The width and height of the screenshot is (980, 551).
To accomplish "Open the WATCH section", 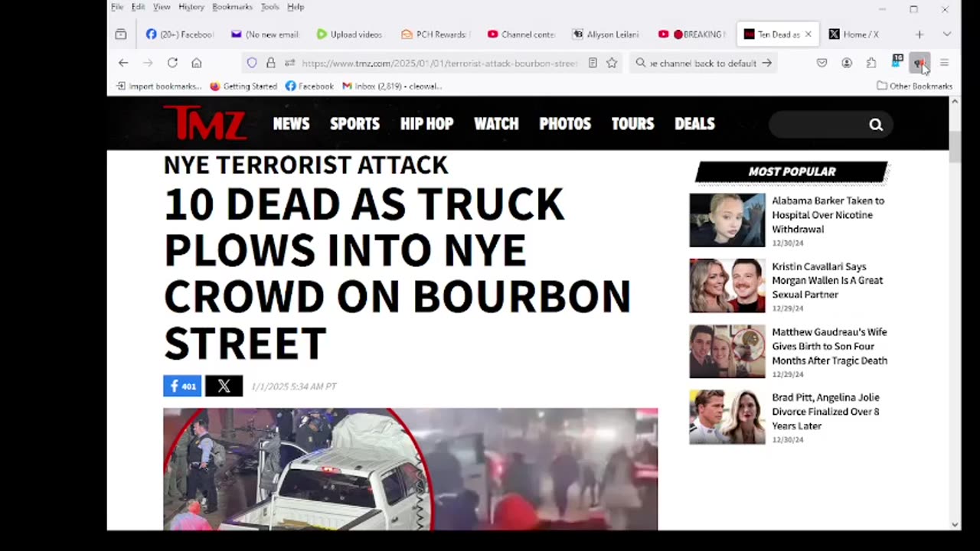I will coord(496,123).
